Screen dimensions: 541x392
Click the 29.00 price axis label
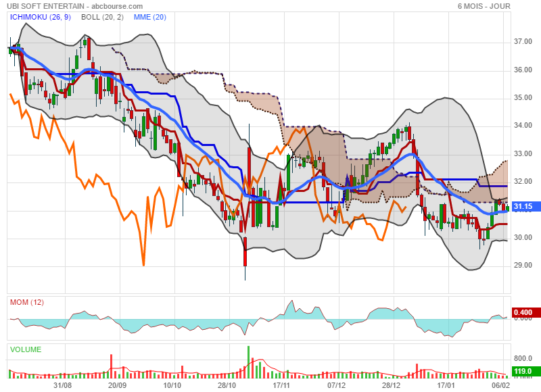(x=523, y=265)
